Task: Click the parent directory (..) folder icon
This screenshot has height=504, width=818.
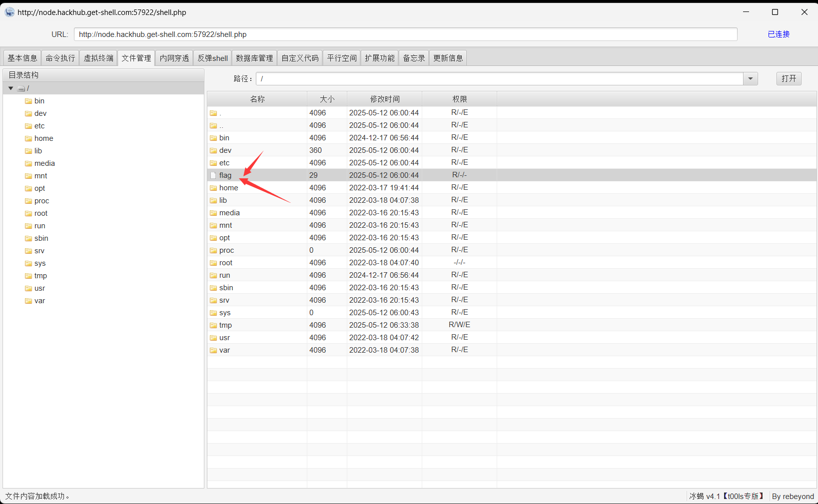Action: pyautogui.click(x=213, y=125)
